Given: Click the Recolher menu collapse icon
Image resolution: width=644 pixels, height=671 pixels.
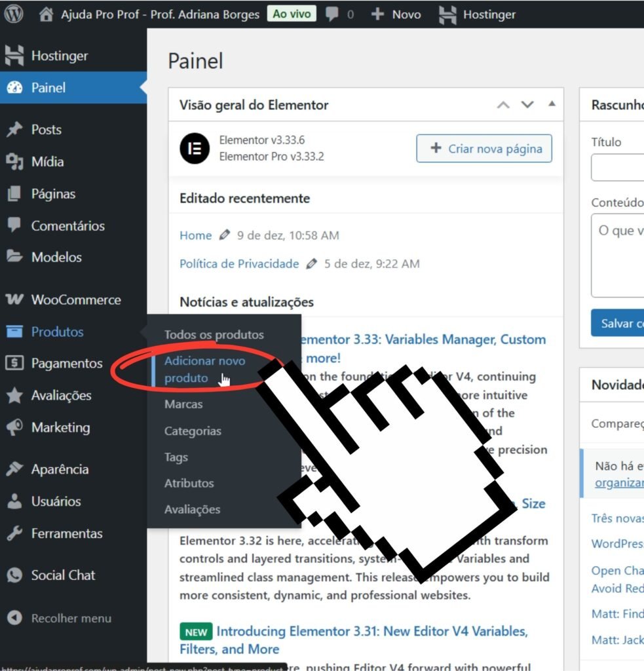Looking at the screenshot, I should [14, 618].
